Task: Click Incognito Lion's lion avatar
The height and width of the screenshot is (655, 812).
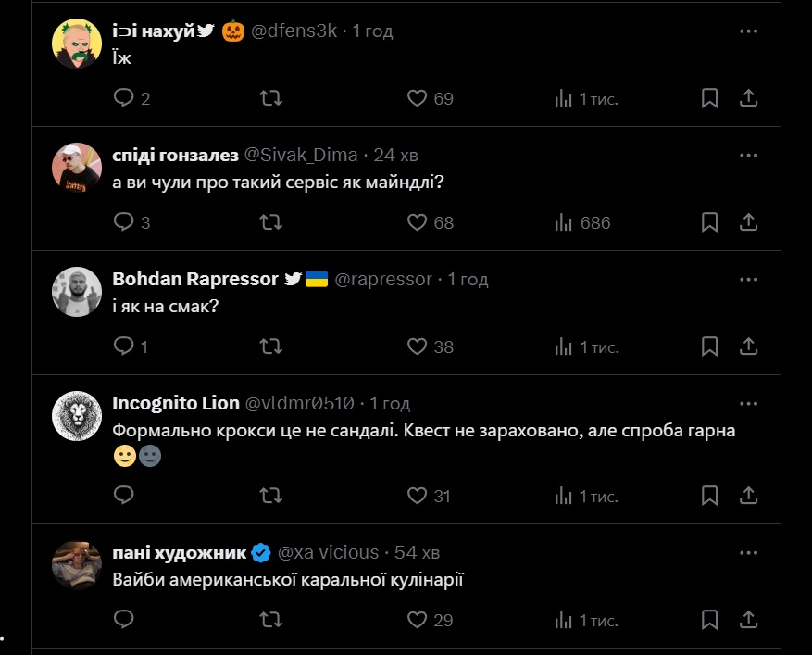Action: [x=77, y=415]
